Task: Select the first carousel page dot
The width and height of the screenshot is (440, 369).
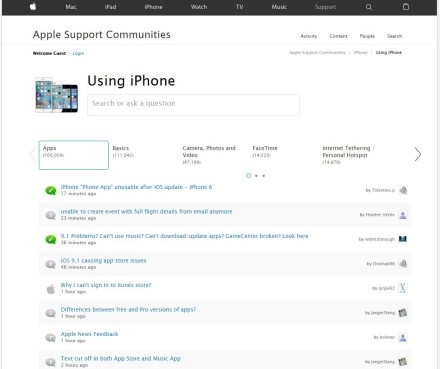Action: [x=248, y=175]
